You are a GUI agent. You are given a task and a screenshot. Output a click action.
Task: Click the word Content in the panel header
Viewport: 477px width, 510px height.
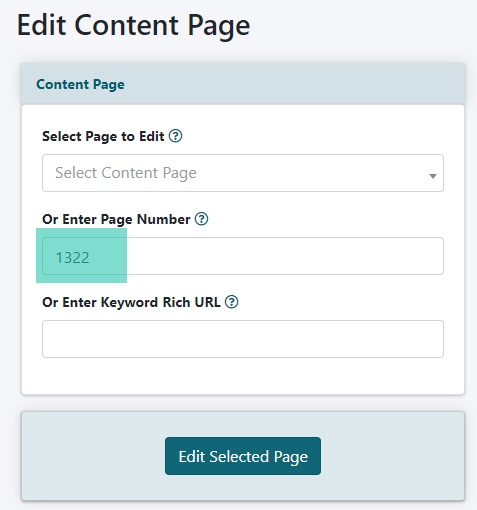(63, 84)
